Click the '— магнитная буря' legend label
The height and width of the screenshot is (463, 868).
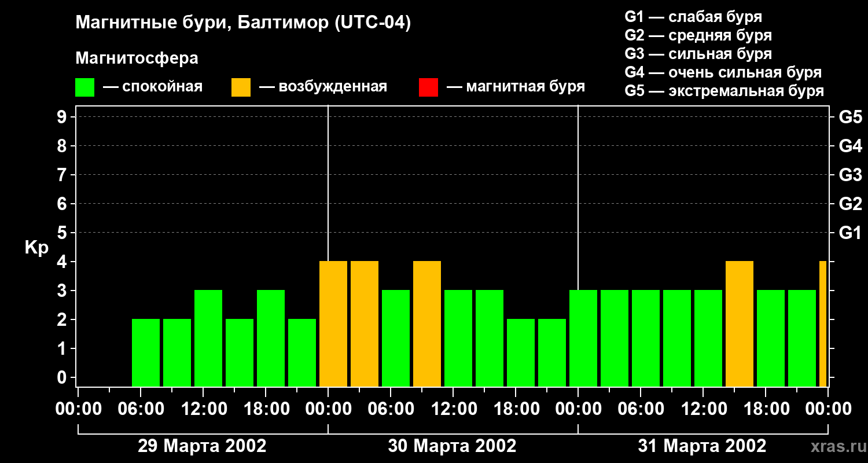click(x=516, y=87)
